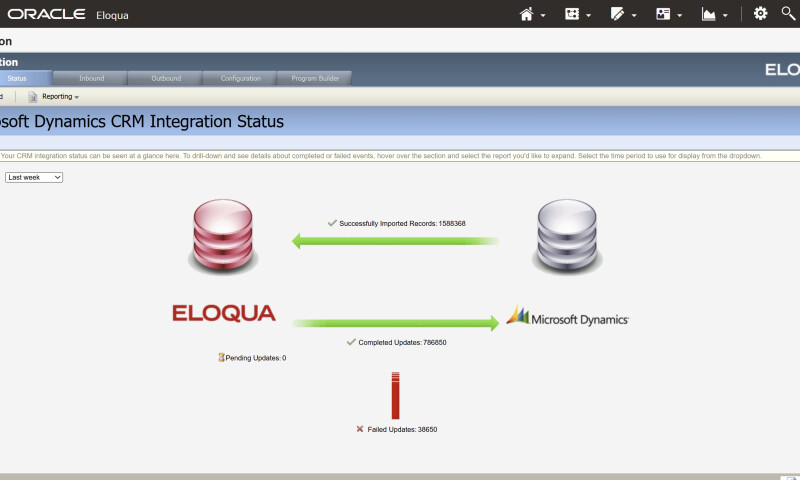Click the Reporting report icon
Screen dimensions: 800x480
coord(33,96)
